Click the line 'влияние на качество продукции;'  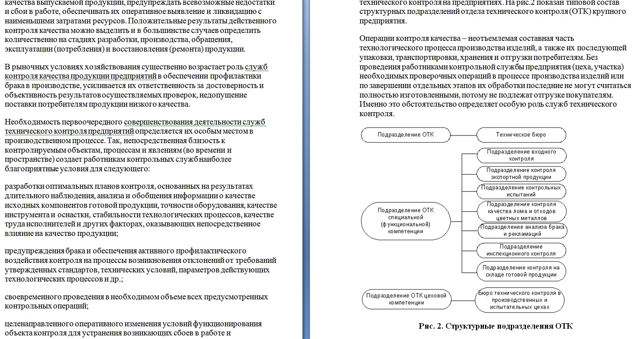pos(61,234)
